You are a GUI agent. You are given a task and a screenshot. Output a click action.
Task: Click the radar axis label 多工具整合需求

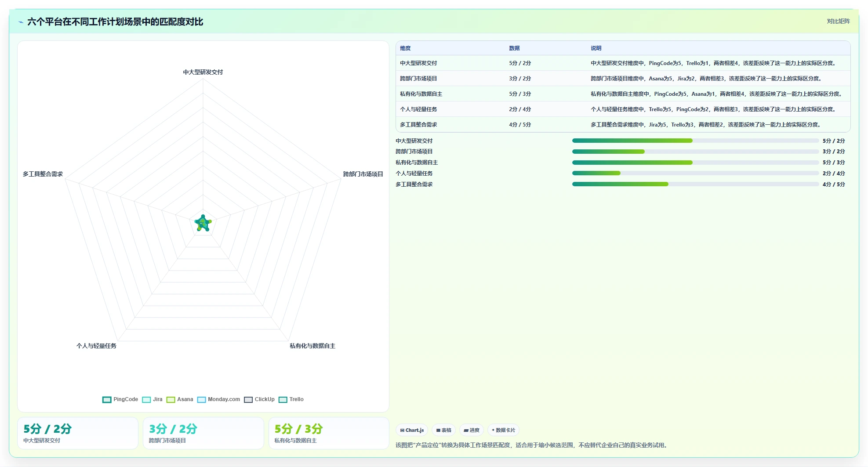[43, 174]
